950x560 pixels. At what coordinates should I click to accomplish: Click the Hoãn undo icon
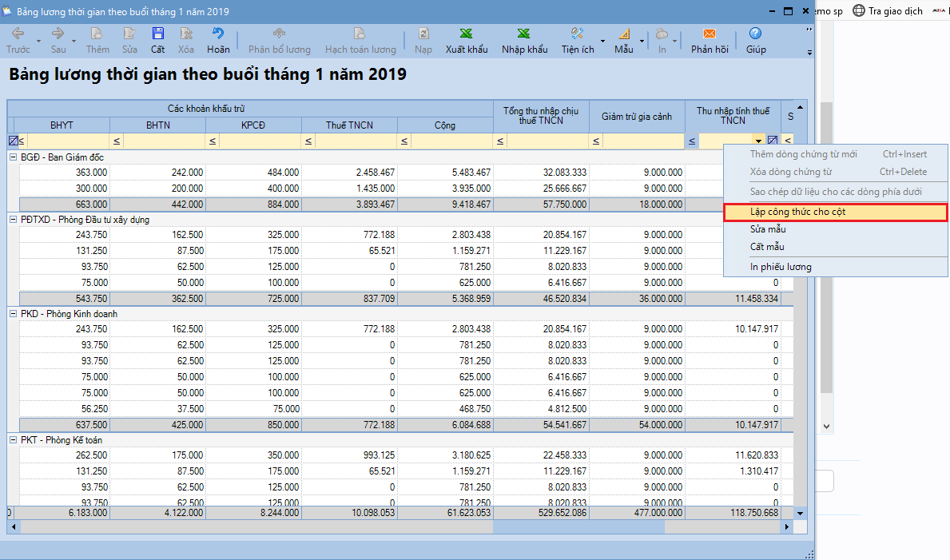[218, 34]
